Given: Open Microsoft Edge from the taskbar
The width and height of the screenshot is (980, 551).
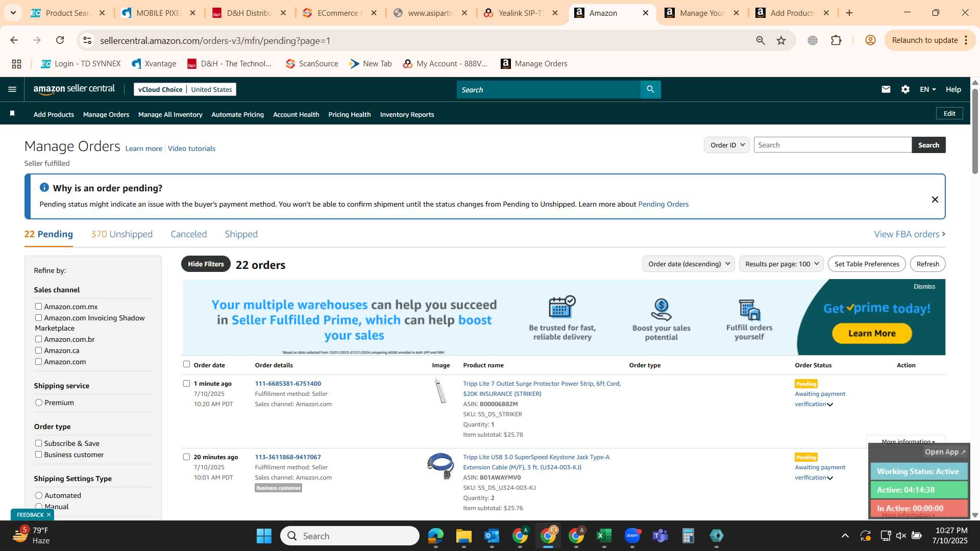Looking at the screenshot, I should [x=435, y=536].
